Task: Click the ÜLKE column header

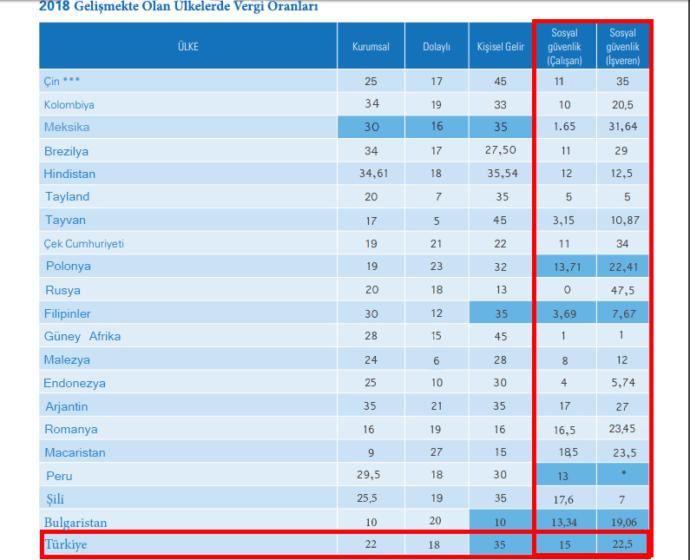Action: pos(188,46)
